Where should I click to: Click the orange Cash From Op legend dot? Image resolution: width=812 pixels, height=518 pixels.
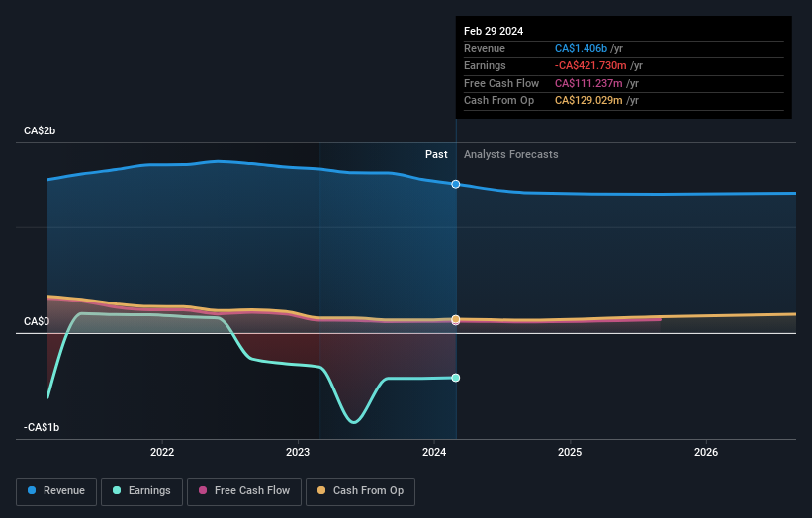(321, 490)
